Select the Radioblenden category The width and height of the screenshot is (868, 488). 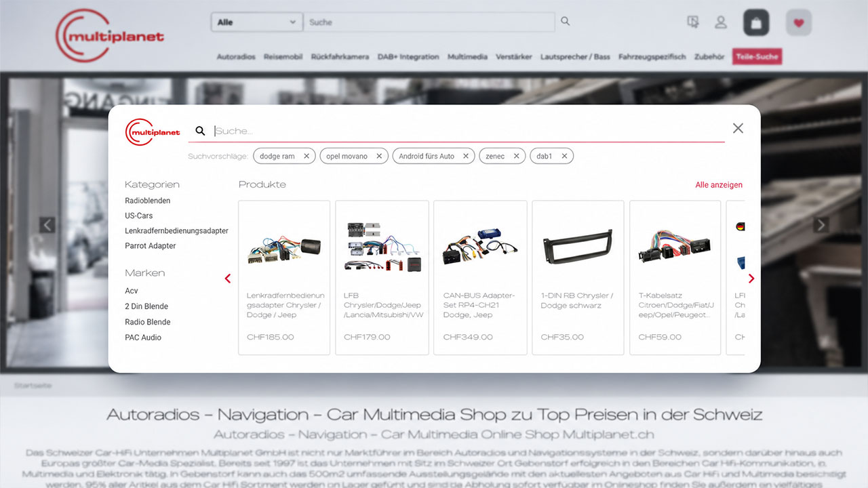(148, 201)
